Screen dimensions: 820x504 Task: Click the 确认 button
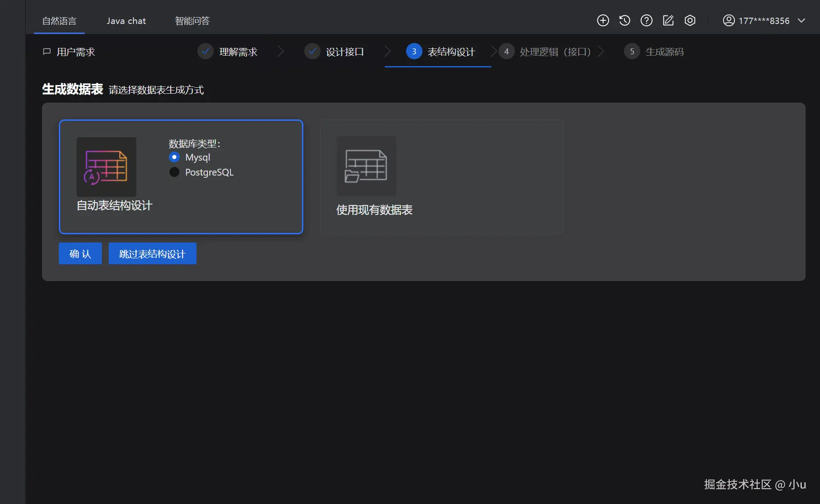80,253
